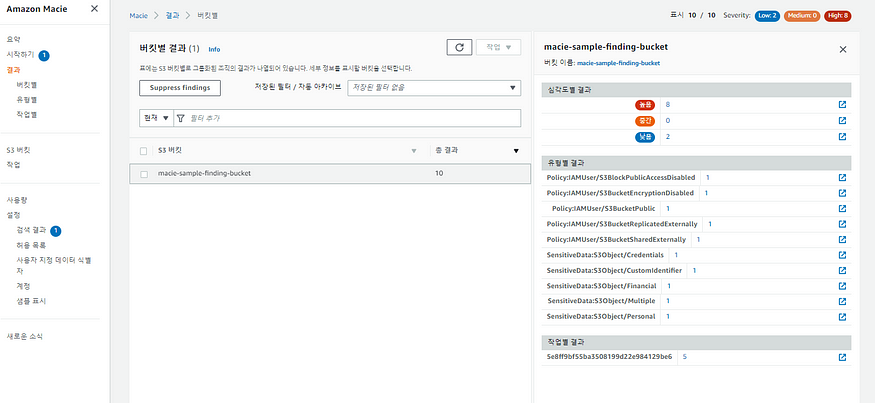
Task: Open 시작하기 in the sidebar
Action: click(x=20, y=55)
